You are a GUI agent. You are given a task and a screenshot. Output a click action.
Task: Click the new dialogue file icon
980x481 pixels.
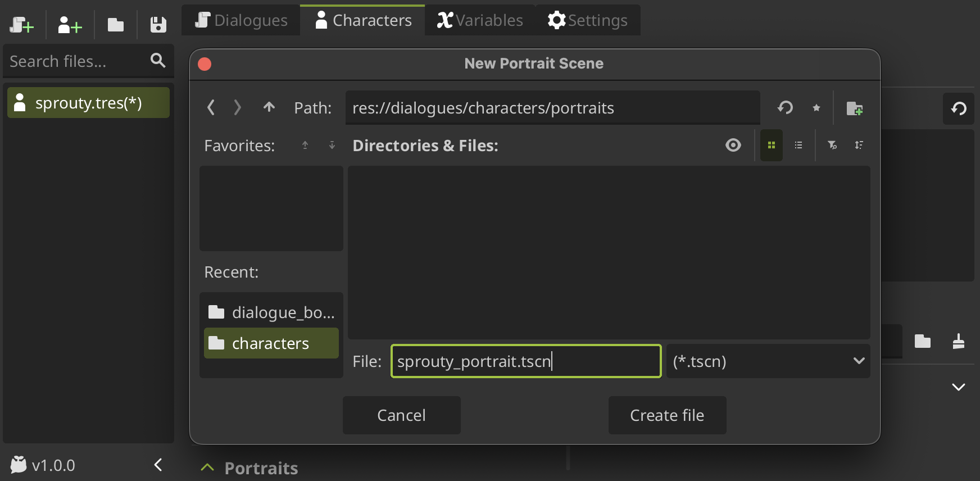pyautogui.click(x=22, y=25)
